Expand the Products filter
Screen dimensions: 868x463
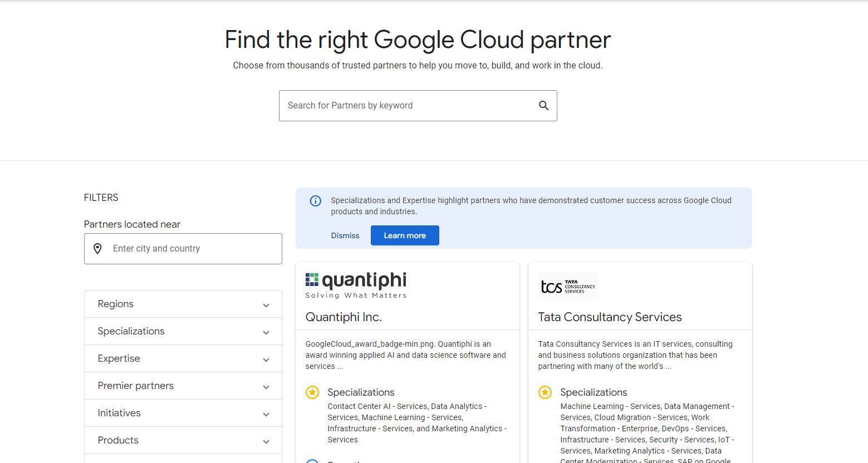pyautogui.click(x=183, y=440)
